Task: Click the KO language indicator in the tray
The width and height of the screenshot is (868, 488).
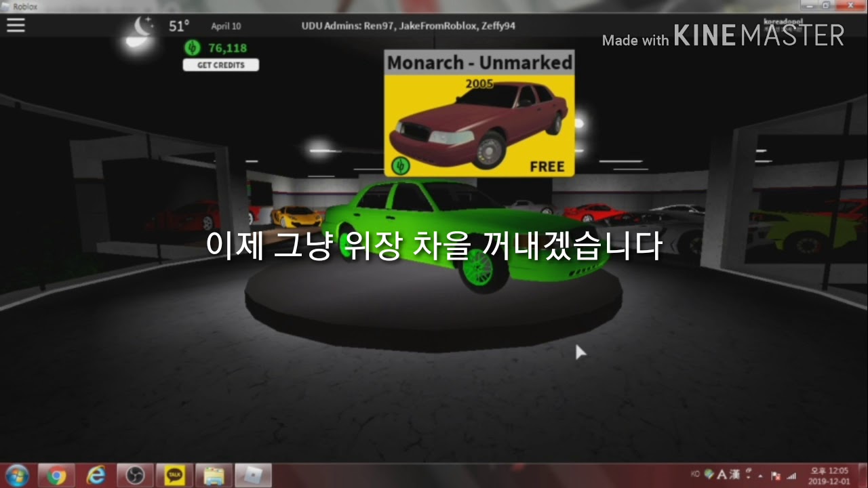Action: (x=696, y=474)
